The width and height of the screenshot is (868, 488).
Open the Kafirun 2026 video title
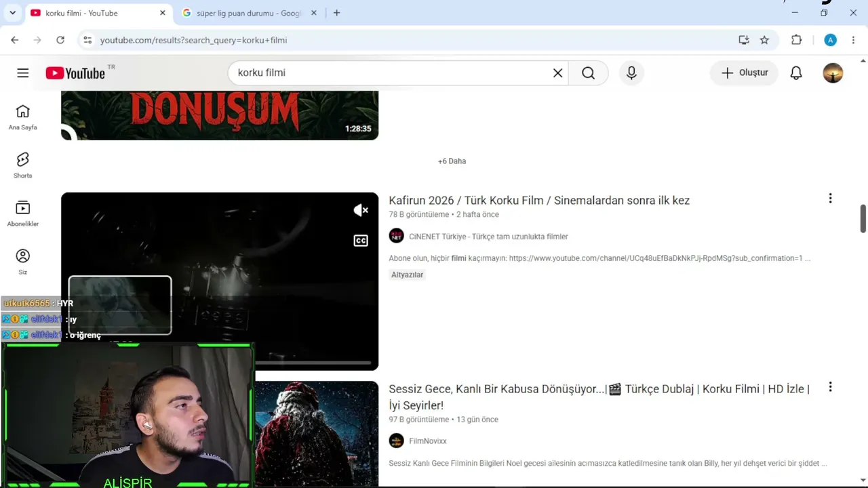point(539,201)
